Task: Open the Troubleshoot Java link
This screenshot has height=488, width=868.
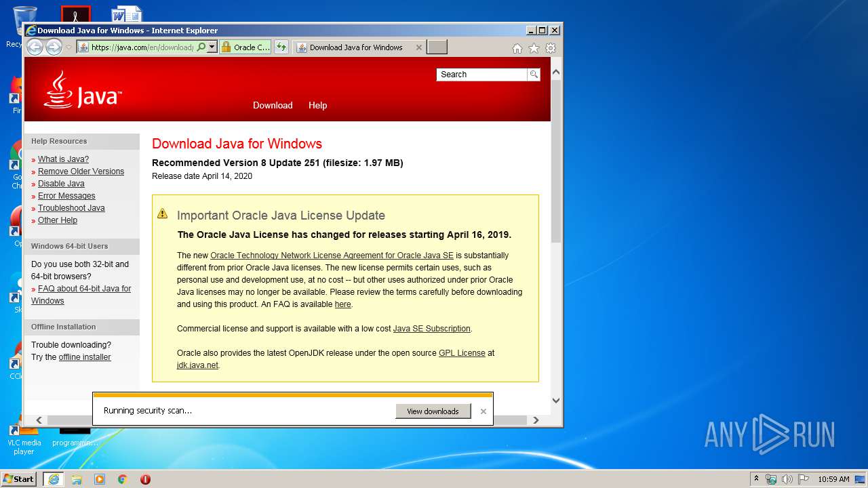Action: point(71,208)
